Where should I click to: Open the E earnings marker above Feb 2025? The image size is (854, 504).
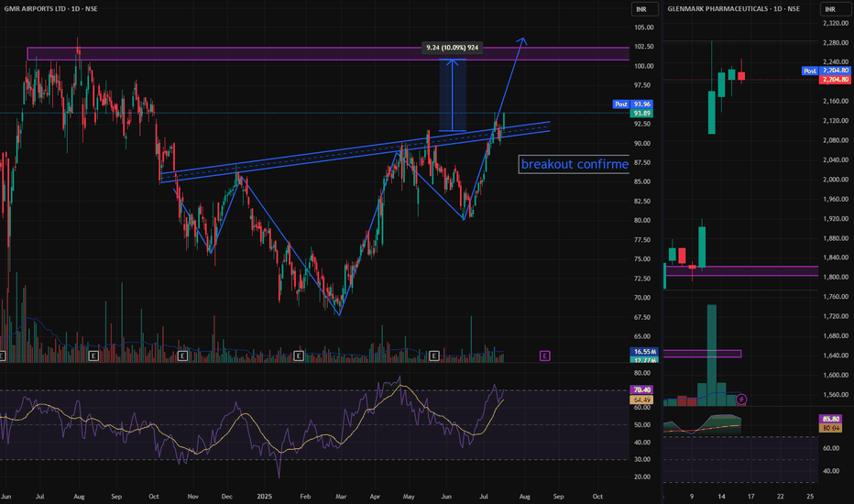pos(299,356)
